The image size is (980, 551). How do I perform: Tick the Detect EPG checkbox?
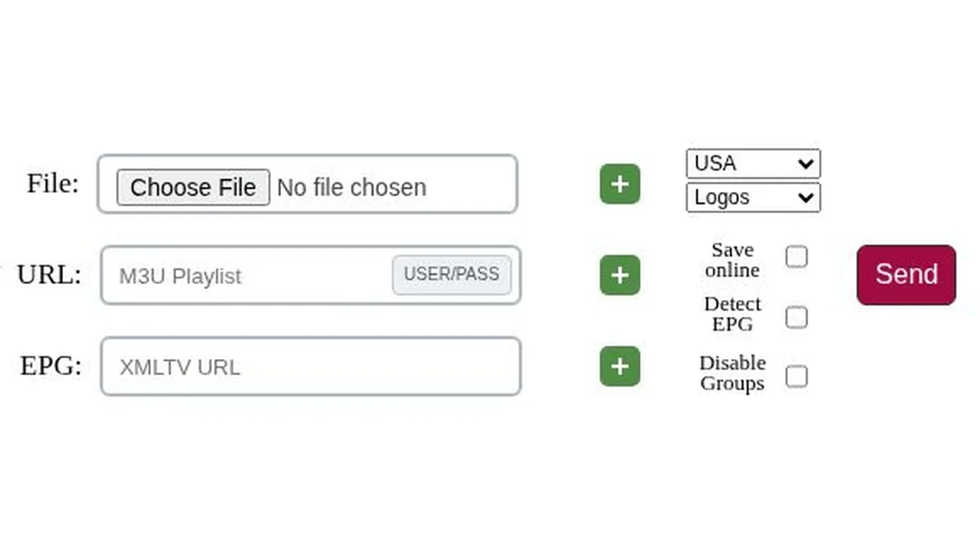(796, 317)
